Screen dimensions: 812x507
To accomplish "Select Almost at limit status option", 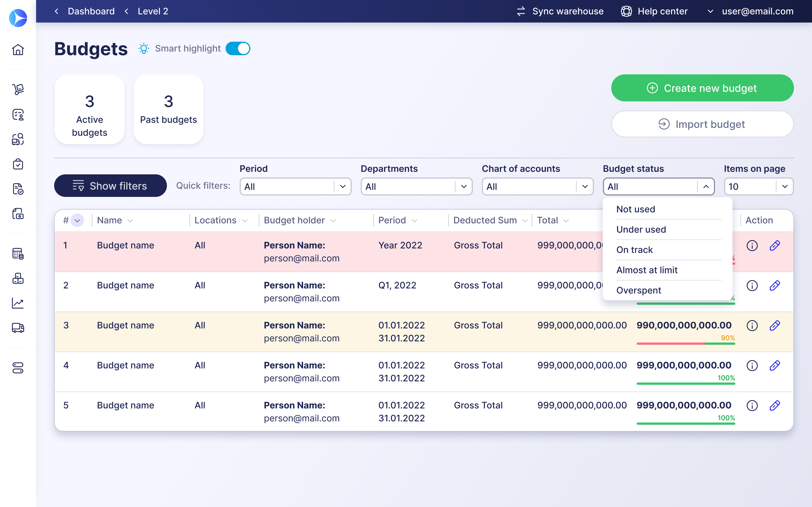I will point(646,270).
